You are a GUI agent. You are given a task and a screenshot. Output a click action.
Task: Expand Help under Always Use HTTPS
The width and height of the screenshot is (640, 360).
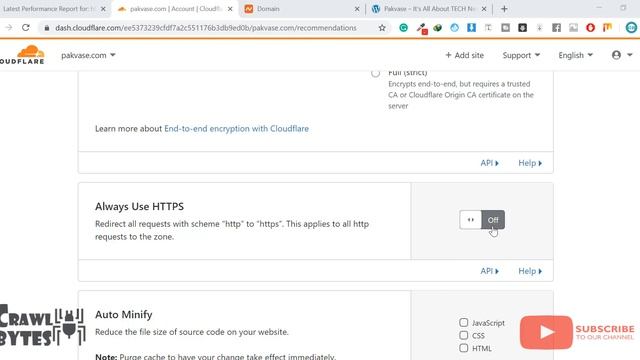pos(530,271)
